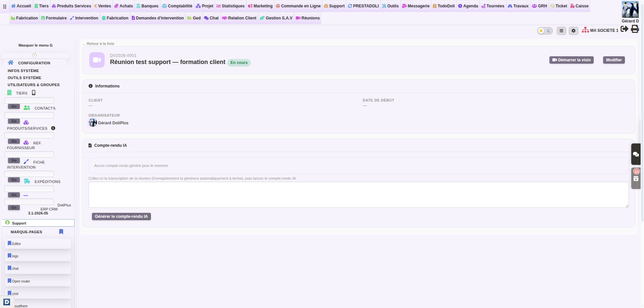644x308 pixels.
Task: Click the printer icon at top right
Action: point(635,29)
